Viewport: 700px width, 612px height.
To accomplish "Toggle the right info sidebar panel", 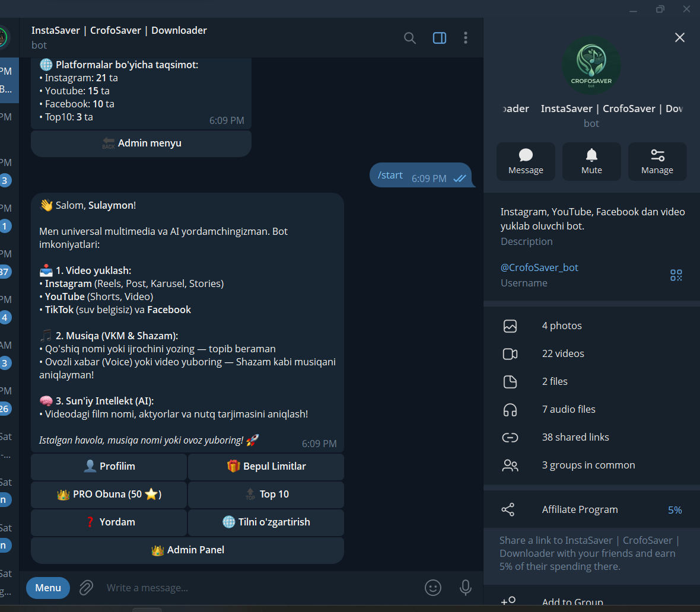I will click(440, 38).
